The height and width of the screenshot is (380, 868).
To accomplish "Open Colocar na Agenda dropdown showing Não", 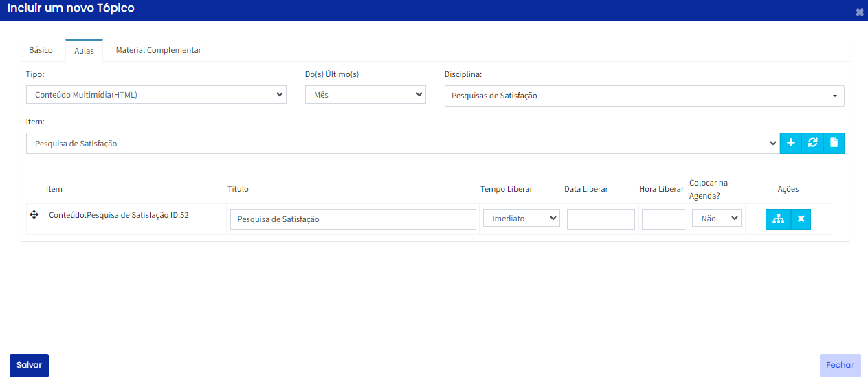I will (717, 218).
